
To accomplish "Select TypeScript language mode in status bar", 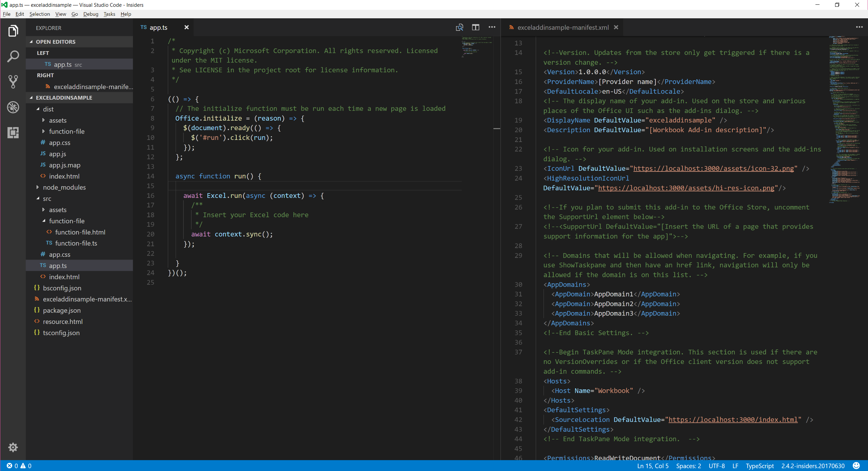I will (x=760, y=466).
